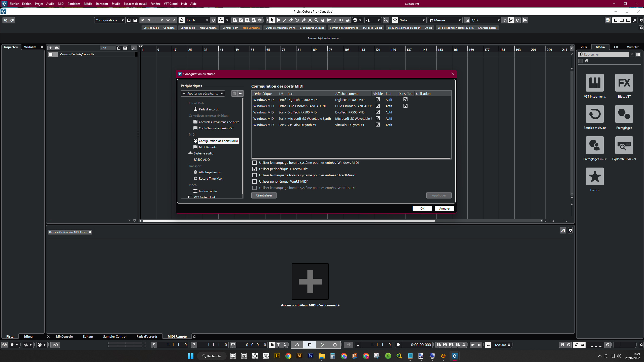Click the Réinitialiser button
The image size is (644, 362).
tap(264, 195)
